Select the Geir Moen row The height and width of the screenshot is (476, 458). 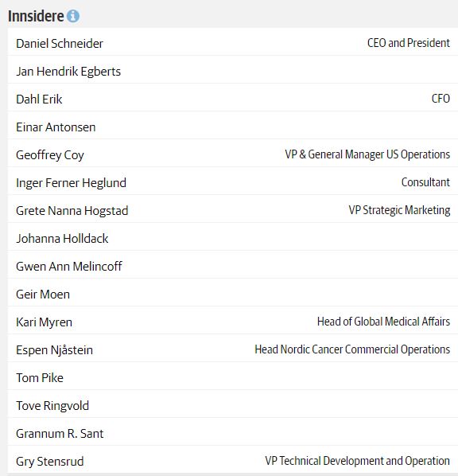coord(233,293)
